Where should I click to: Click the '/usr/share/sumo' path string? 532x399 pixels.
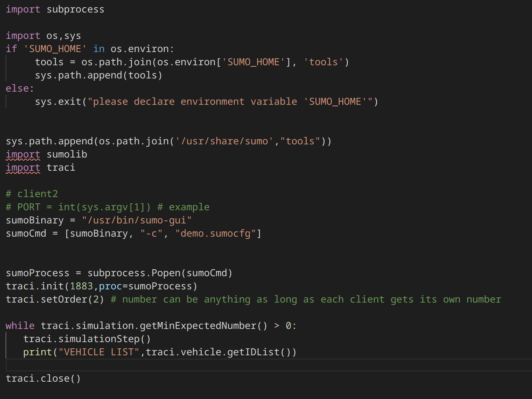224,141
